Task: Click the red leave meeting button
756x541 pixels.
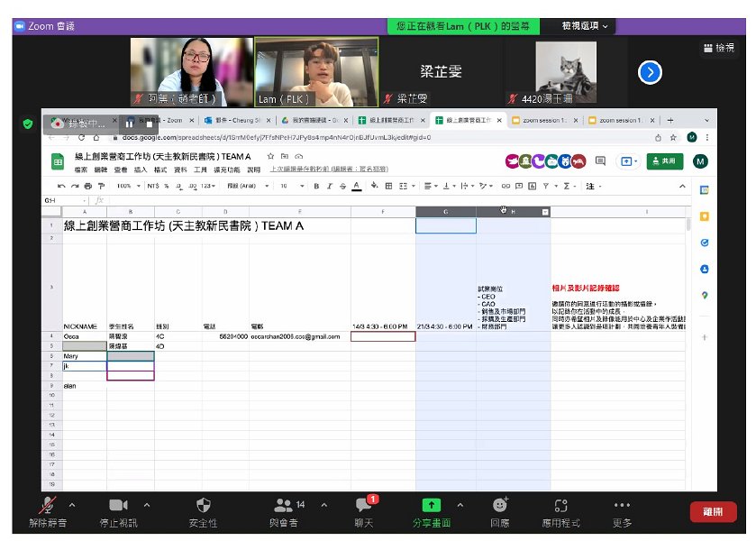Action: click(713, 511)
